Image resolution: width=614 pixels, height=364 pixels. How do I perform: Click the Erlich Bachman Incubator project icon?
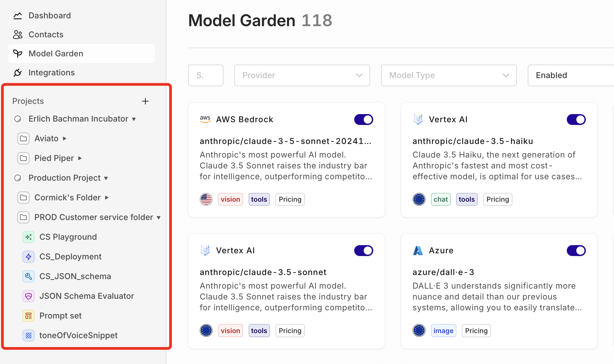click(x=18, y=119)
